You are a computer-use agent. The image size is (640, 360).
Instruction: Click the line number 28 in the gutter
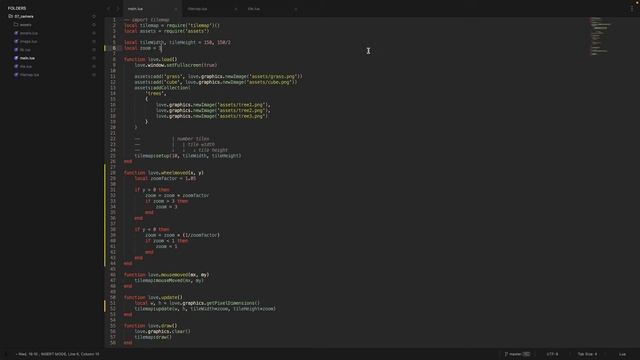(x=113, y=173)
